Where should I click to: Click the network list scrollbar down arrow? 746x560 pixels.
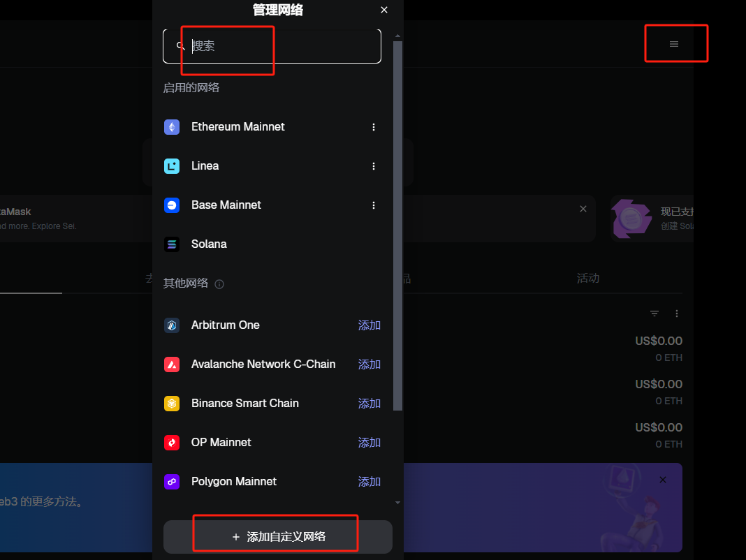398,502
